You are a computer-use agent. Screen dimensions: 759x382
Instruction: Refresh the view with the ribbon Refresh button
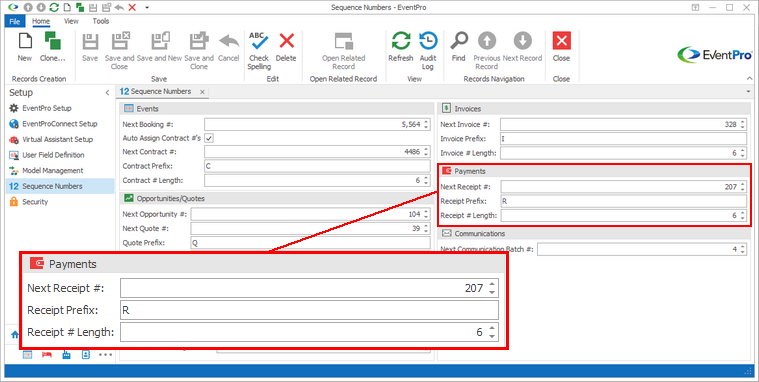(401, 47)
